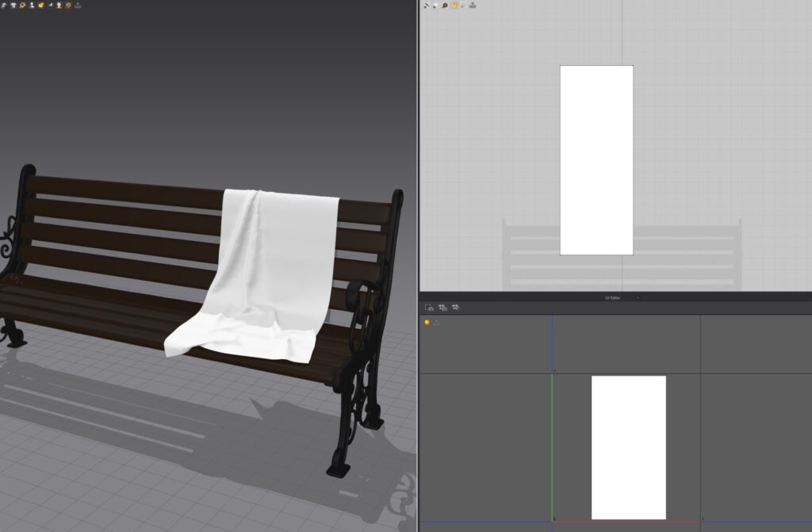
Task: Click the magnifier icon in the UV Editor toolbar
Action: click(445, 5)
